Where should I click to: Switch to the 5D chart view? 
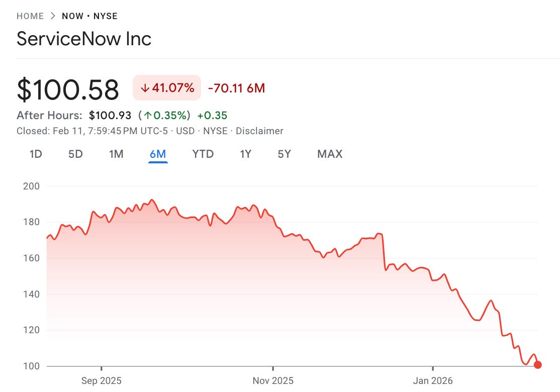(x=75, y=154)
